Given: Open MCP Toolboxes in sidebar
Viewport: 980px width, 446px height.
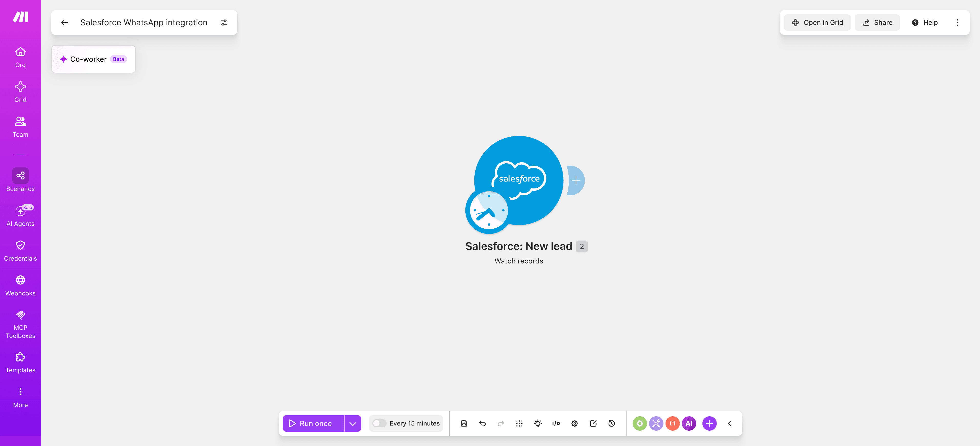Looking at the screenshot, I should click(21, 325).
